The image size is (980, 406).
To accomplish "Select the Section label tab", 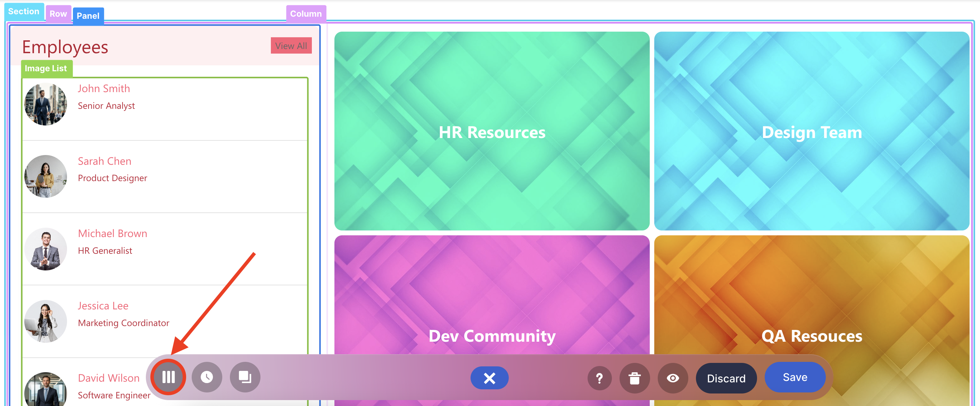I will (x=24, y=11).
